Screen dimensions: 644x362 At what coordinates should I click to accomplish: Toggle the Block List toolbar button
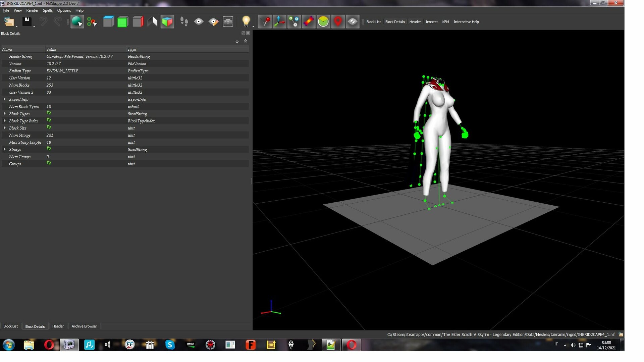[373, 22]
